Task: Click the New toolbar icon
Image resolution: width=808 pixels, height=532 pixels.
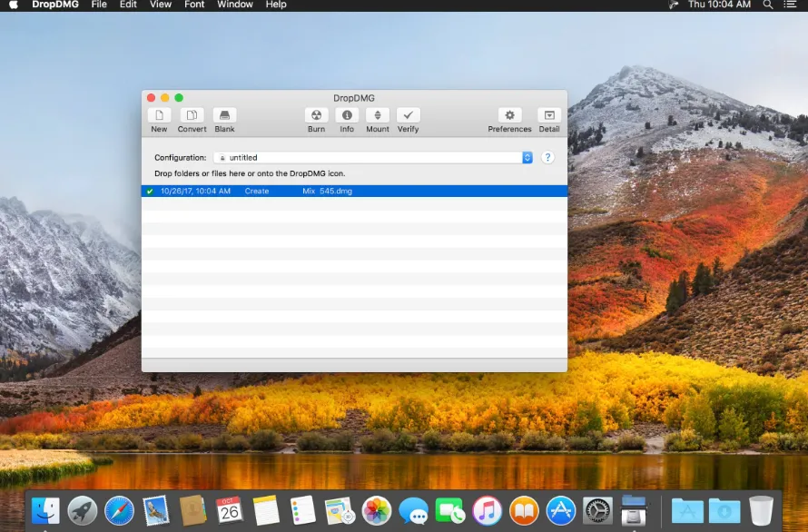Action: tap(159, 115)
